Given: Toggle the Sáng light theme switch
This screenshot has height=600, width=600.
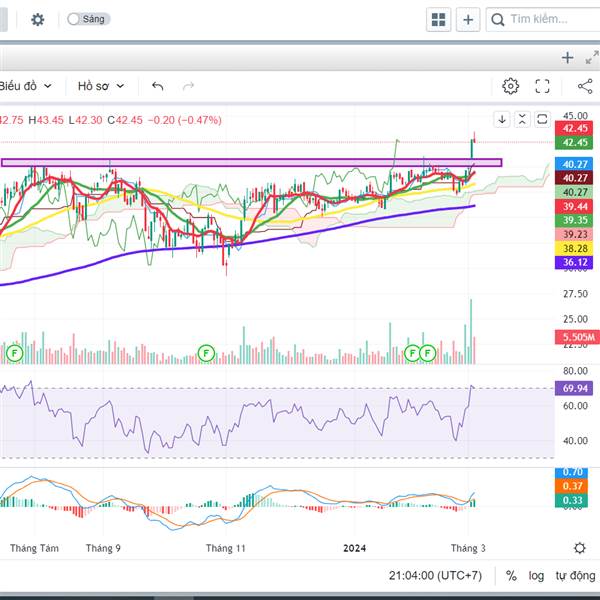Looking at the screenshot, I should 88,19.
